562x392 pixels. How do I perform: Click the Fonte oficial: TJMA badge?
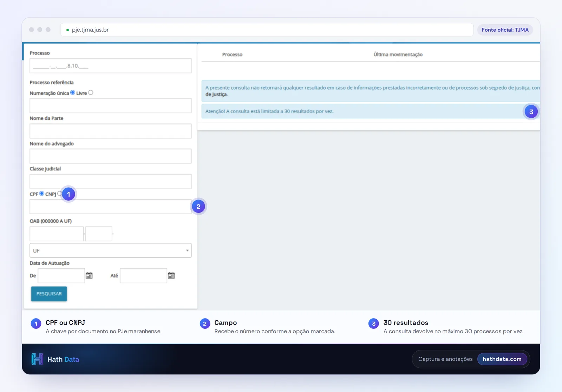coord(505,30)
